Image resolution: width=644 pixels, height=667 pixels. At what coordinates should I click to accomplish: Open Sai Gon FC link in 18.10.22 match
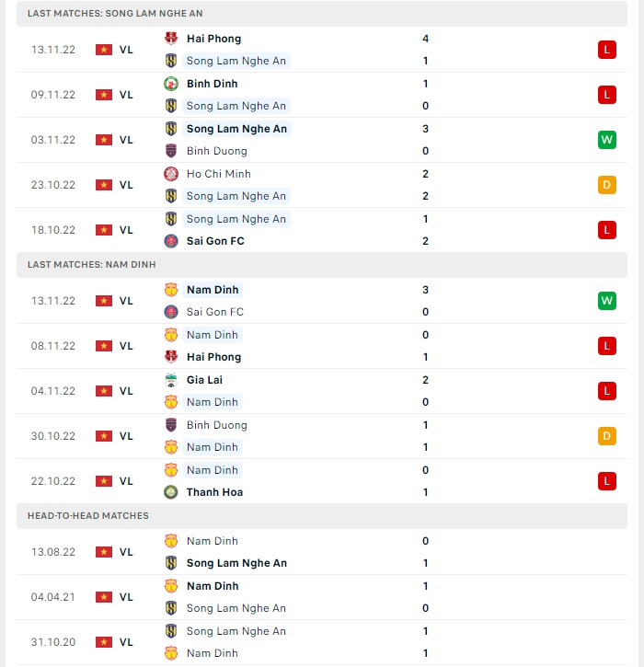[x=215, y=241]
